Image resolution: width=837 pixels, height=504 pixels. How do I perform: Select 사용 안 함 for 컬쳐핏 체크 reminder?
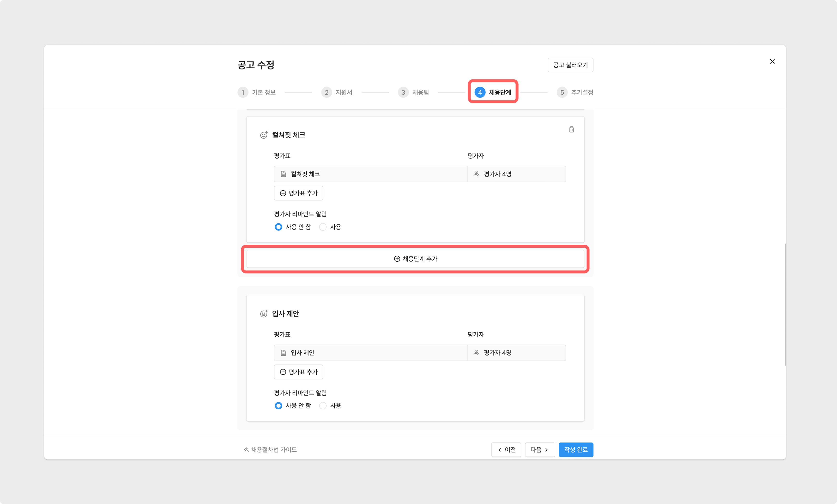click(x=278, y=227)
